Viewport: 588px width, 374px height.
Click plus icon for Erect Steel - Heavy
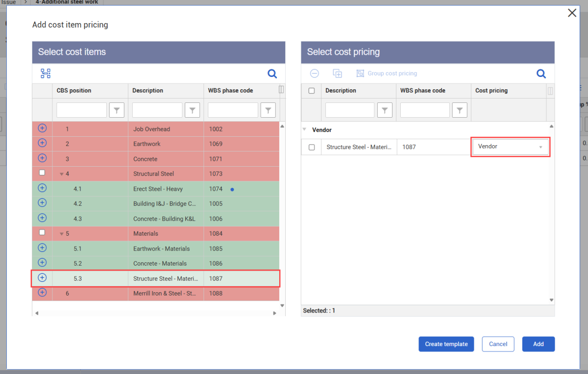coord(42,188)
